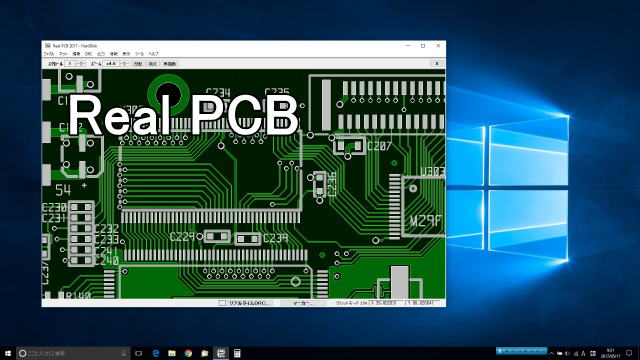Click the Real PCB title bar app icon
Screen dimensions: 640x360
pyautogui.click(x=47, y=46)
